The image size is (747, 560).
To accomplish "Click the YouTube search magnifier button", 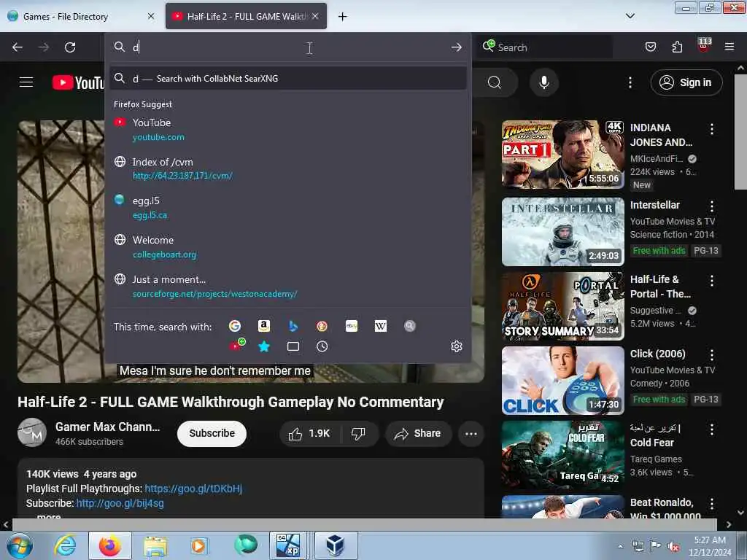I will pos(495,82).
